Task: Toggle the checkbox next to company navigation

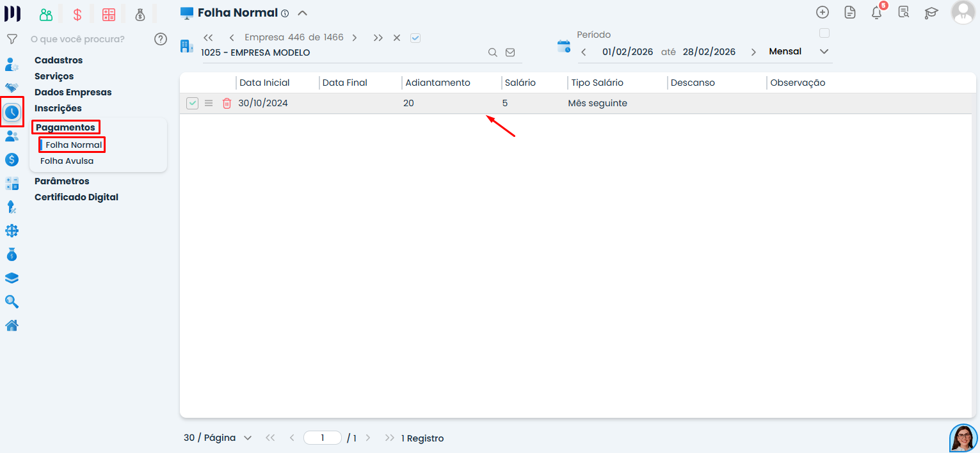Action: tap(415, 38)
